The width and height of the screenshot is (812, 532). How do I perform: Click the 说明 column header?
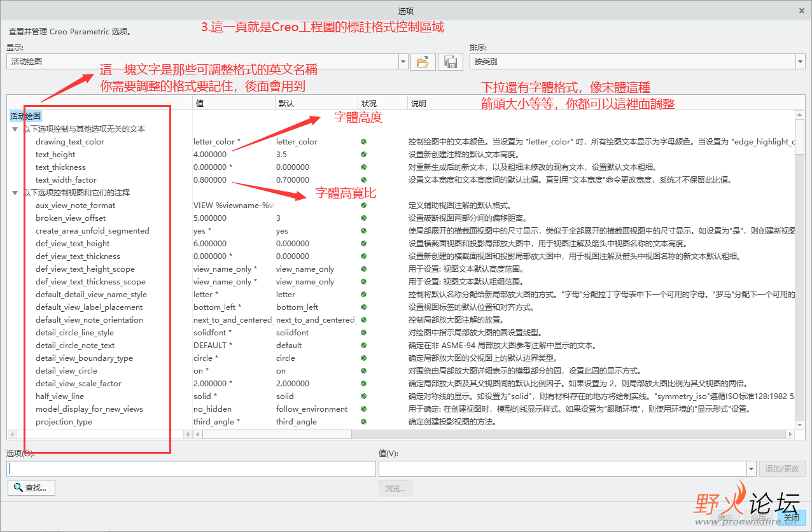(x=601, y=103)
